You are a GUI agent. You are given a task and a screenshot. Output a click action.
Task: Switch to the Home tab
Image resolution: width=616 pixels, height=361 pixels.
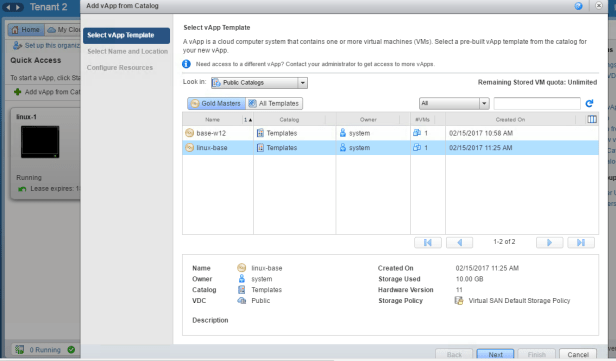(26, 30)
